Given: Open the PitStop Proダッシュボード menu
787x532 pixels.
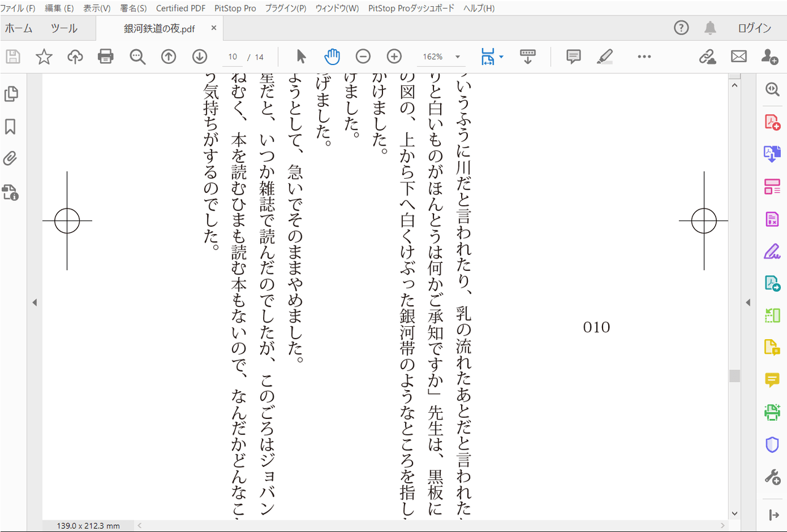Looking at the screenshot, I should click(x=411, y=8).
